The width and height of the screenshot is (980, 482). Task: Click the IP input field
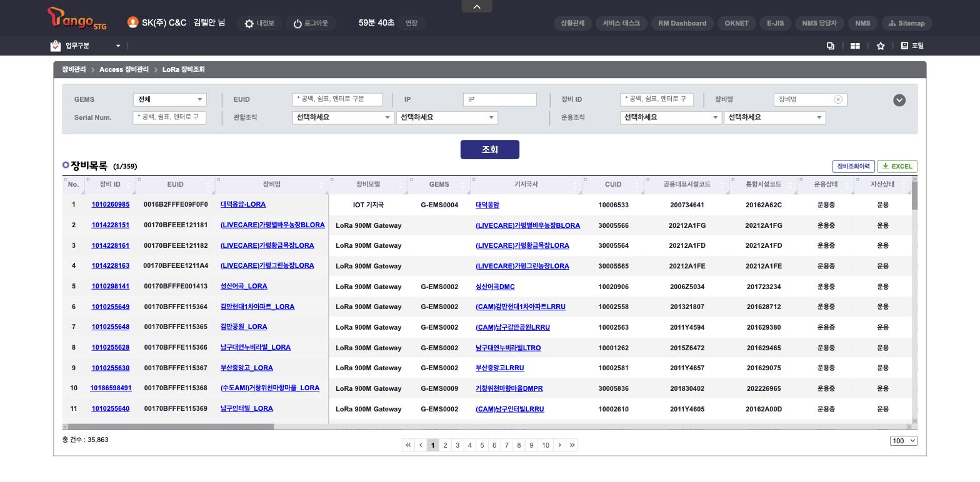(x=500, y=99)
